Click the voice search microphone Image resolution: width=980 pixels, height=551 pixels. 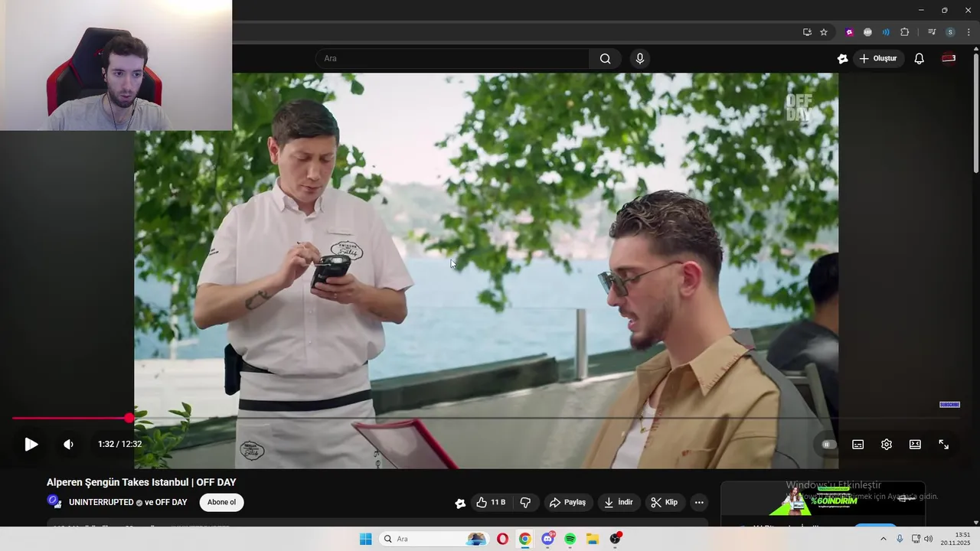pos(640,59)
